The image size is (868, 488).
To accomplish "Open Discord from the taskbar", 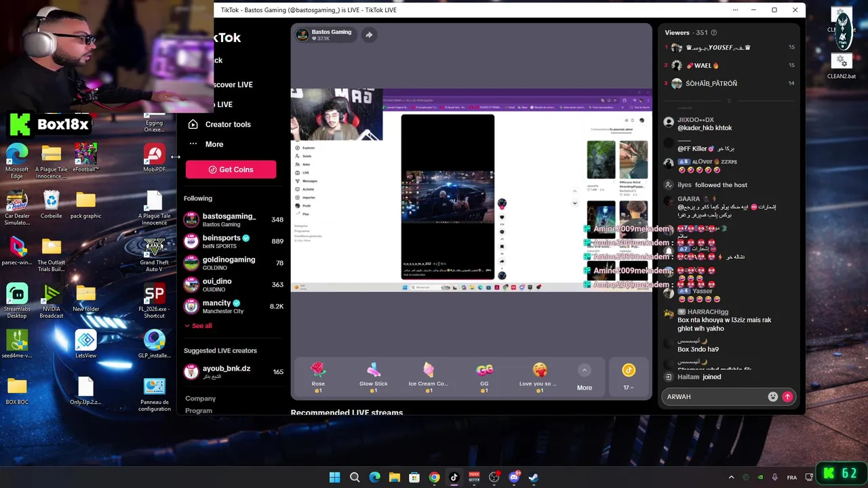I will coord(514,477).
